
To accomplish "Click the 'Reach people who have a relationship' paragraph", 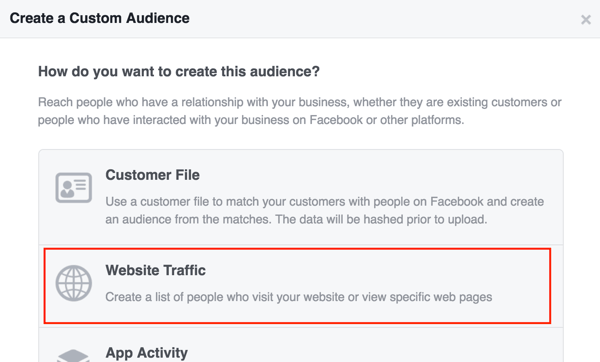I will pyautogui.click(x=300, y=111).
